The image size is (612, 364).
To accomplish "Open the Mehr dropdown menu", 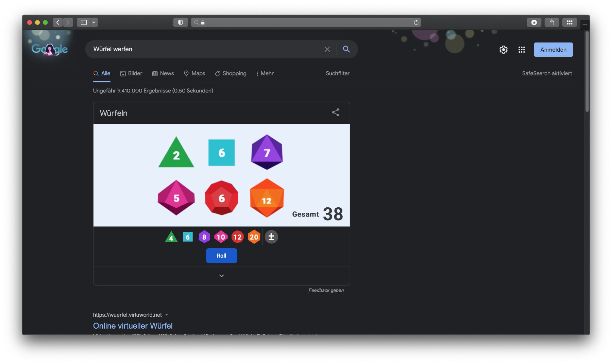I will point(265,73).
